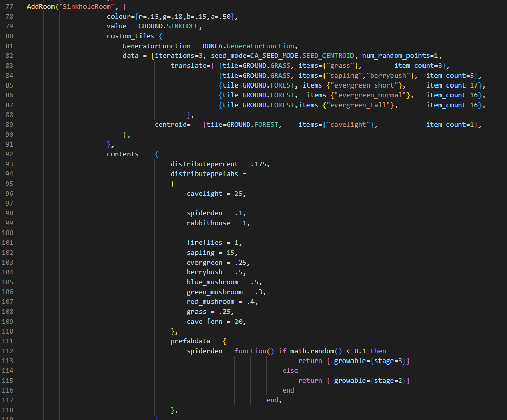Click the rabbithouse entry
The width and height of the screenshot is (507, 420).
pyautogui.click(x=209, y=223)
